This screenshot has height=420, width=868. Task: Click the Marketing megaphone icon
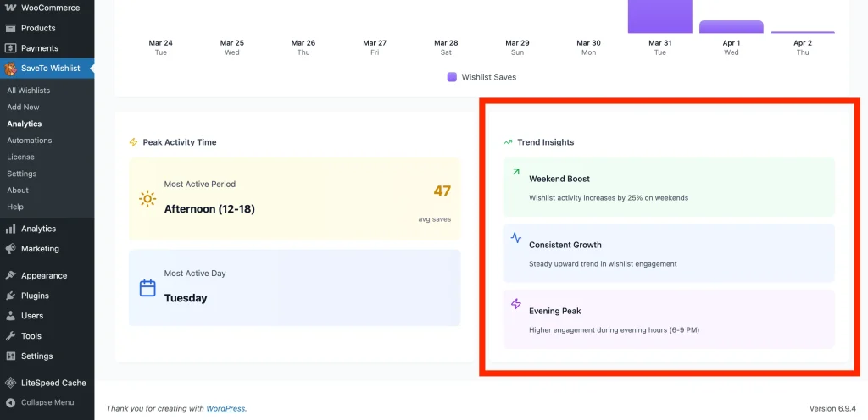10,249
